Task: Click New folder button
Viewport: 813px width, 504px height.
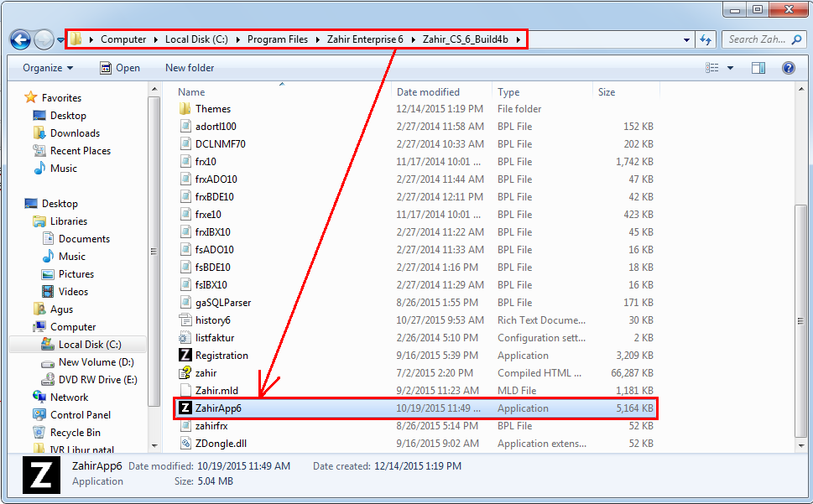Action: pyautogui.click(x=190, y=68)
